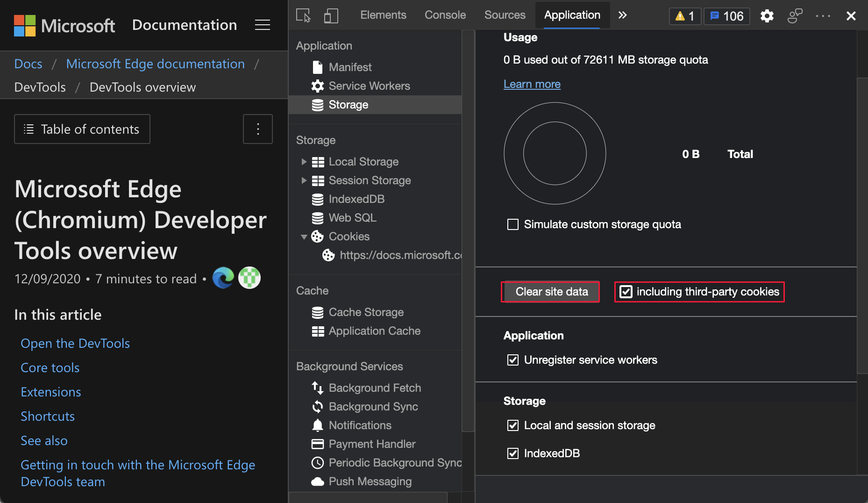Screen dimensions: 868x503
Task: Uncheck including third-party cookies
Action: click(626, 292)
